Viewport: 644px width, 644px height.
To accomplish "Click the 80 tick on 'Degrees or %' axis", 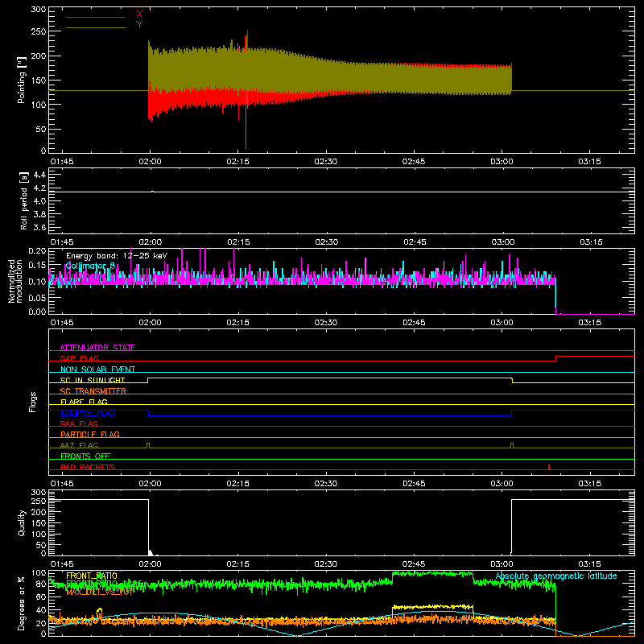I will point(41,584).
